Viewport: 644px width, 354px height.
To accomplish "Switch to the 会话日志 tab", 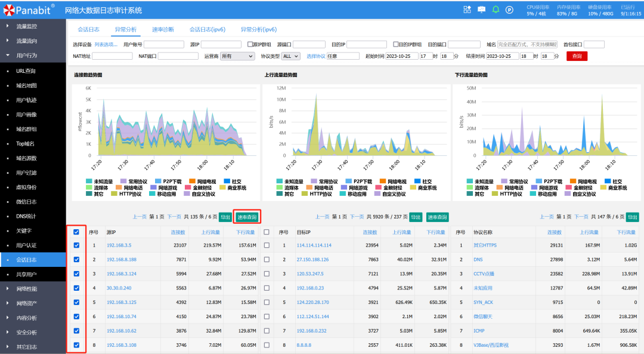I will point(89,29).
